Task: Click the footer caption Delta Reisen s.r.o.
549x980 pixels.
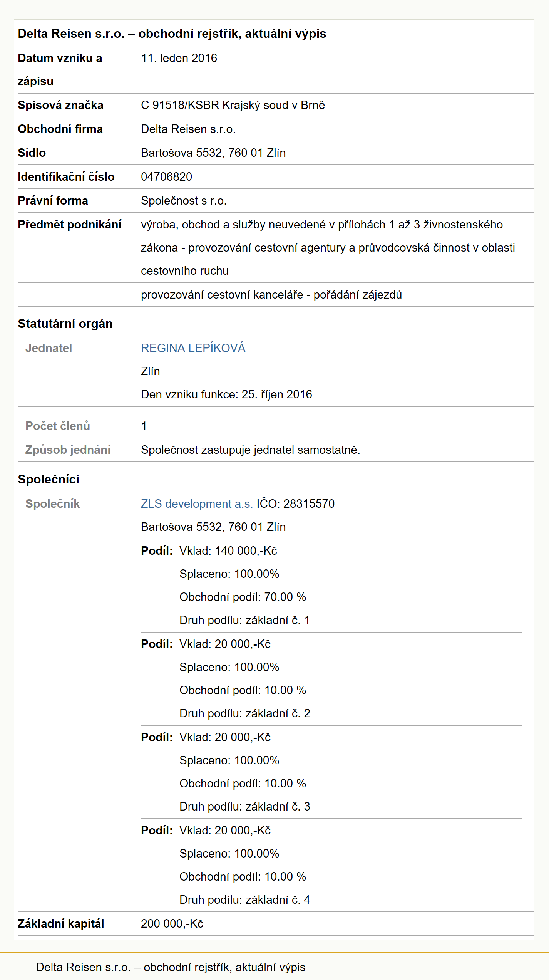Action: pos(171,967)
